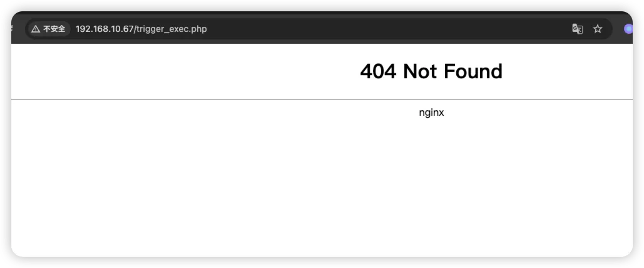Click the 不安全 label text
The width and height of the screenshot is (644, 268).
(54, 29)
